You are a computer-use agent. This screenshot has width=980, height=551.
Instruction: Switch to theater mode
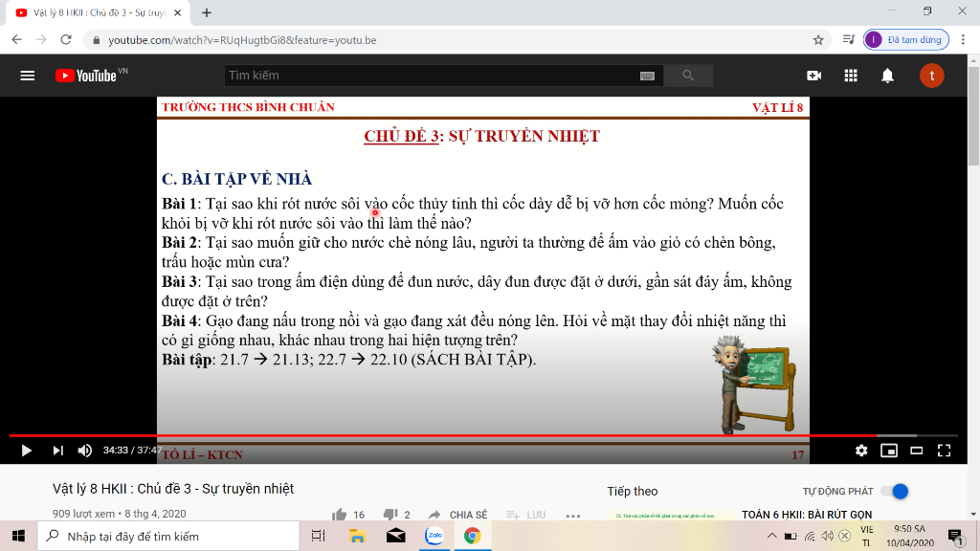coord(916,451)
